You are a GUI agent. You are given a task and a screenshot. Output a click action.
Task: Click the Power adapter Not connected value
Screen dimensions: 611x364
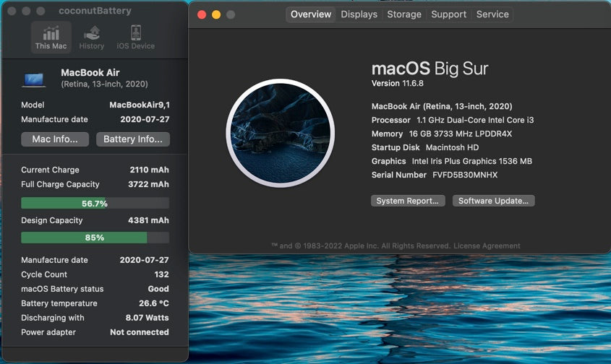tap(139, 332)
